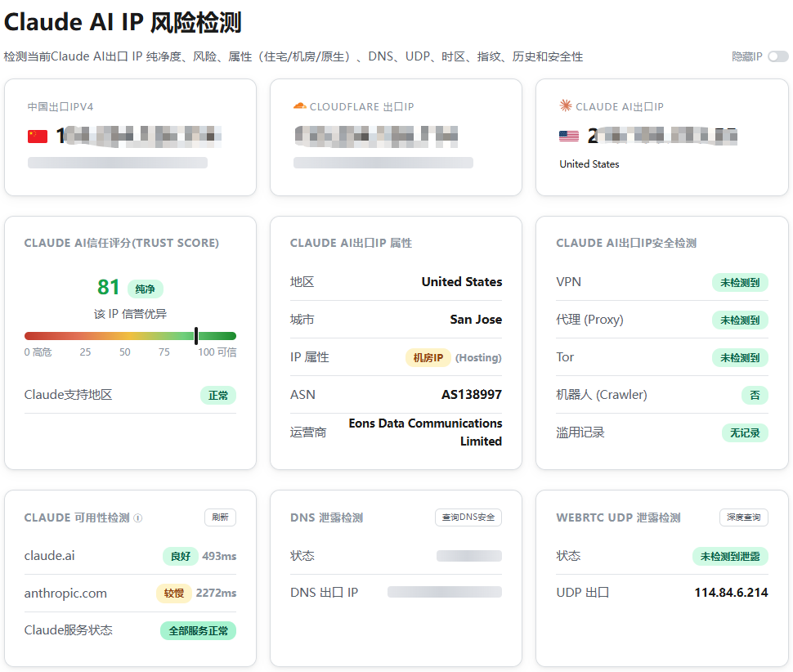The height and width of the screenshot is (672, 793).
Task: Click the info icon beside 可用性检测
Action: pos(137,517)
